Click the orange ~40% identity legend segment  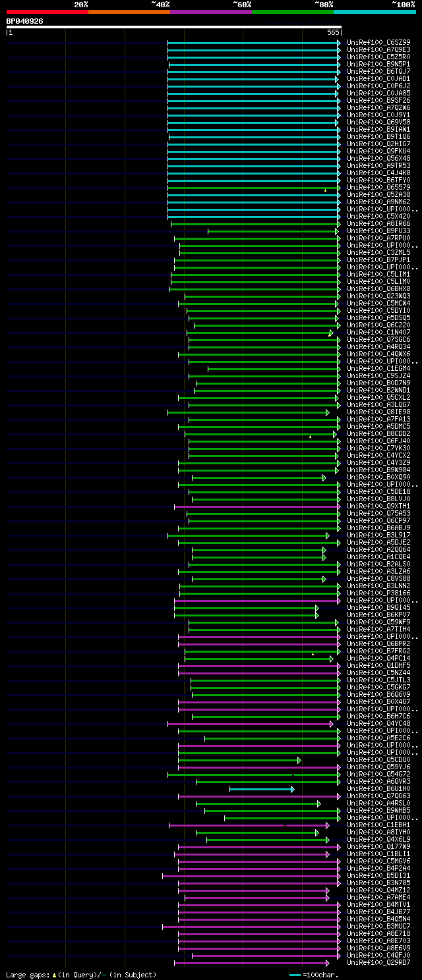coord(129,12)
